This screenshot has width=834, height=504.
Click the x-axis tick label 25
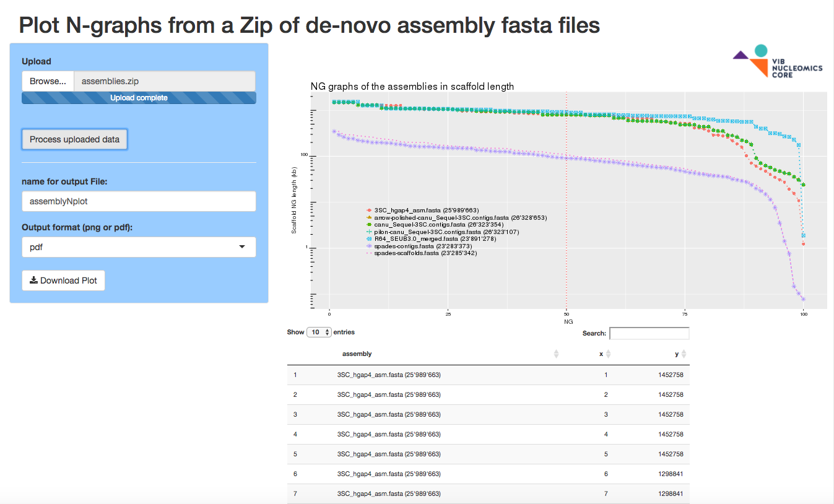click(448, 315)
